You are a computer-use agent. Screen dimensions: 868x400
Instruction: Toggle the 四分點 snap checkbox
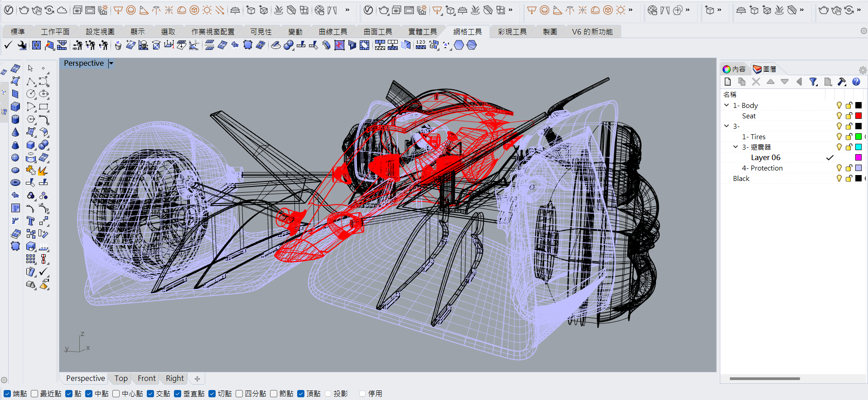239,394
